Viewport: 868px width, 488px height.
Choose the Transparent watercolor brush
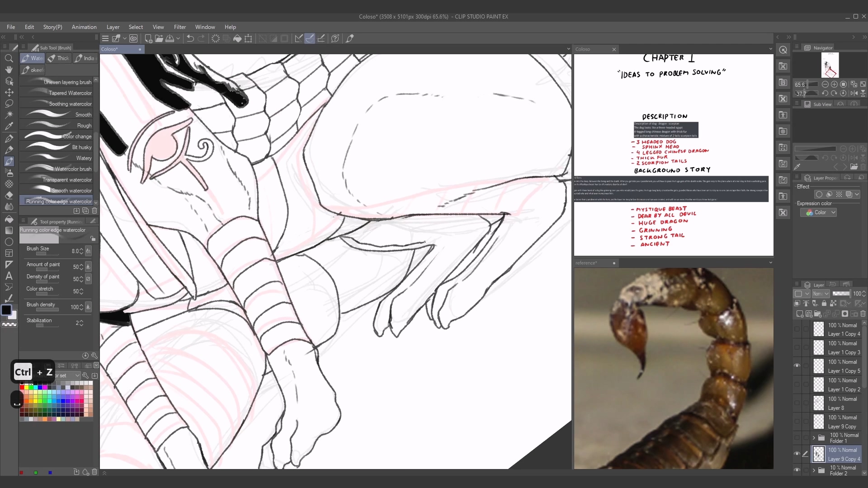[x=57, y=180]
